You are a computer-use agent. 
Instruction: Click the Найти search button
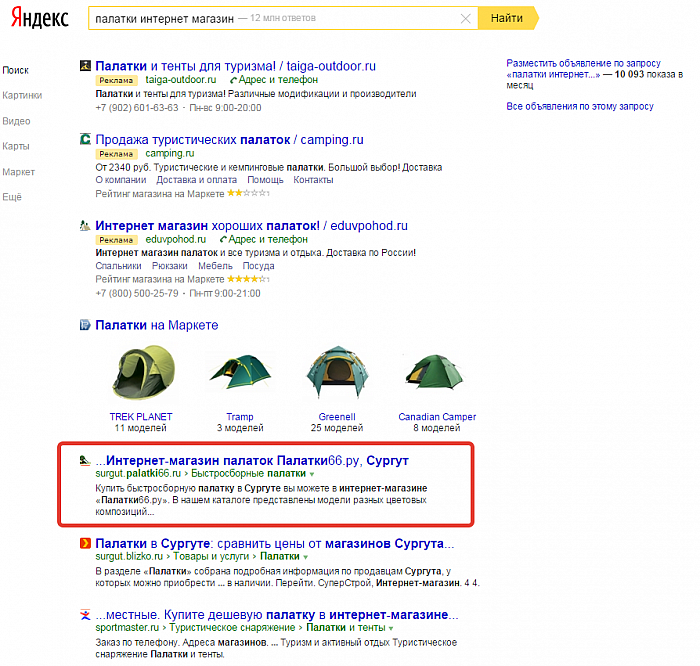click(507, 18)
